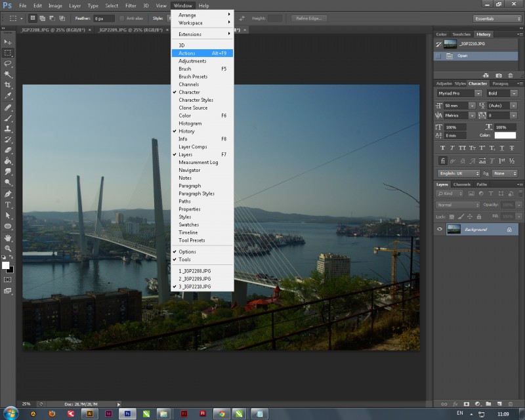Image resolution: width=525 pixels, height=420 pixels.
Task: Click the Refine Edge button
Action: click(x=310, y=18)
